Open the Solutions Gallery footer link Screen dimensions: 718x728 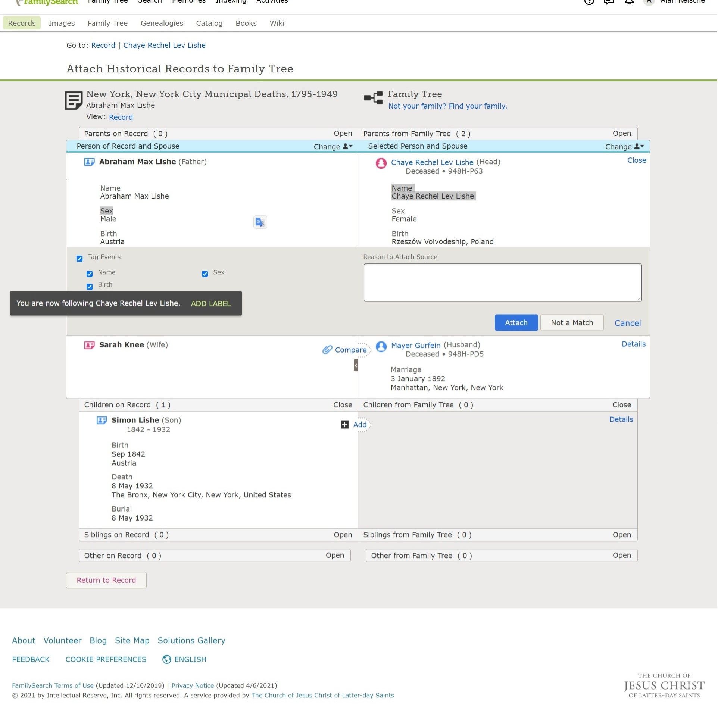pyautogui.click(x=191, y=641)
